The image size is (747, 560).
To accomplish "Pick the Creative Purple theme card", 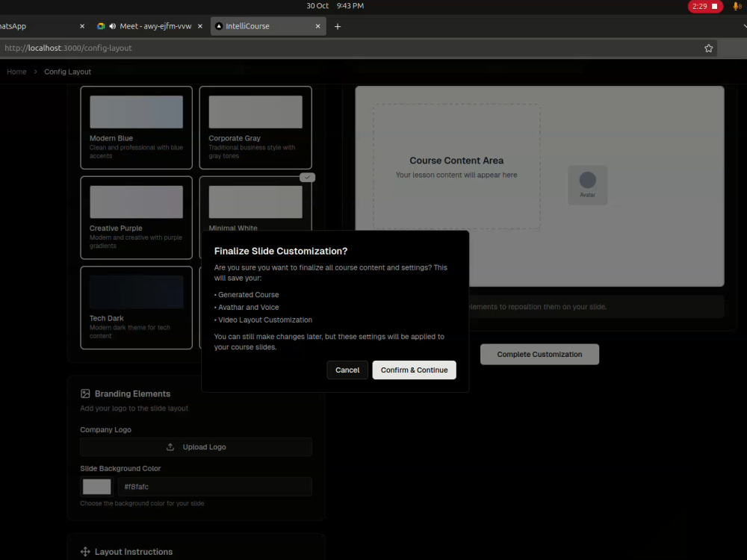I will click(136, 217).
